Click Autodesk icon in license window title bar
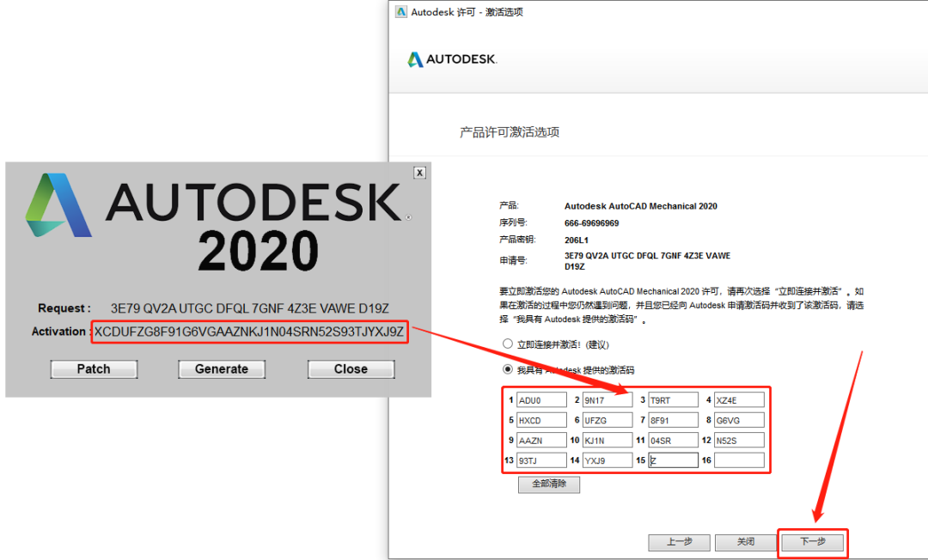The width and height of the screenshot is (928, 560). [x=401, y=12]
